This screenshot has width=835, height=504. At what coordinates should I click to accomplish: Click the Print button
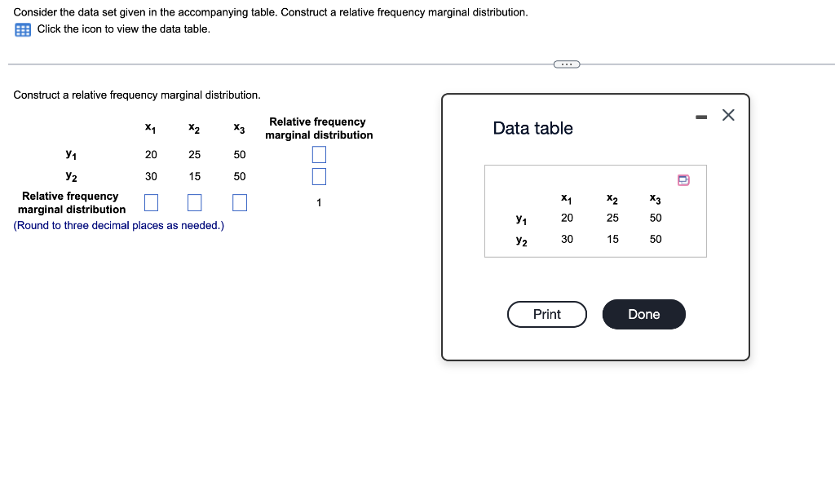(546, 314)
